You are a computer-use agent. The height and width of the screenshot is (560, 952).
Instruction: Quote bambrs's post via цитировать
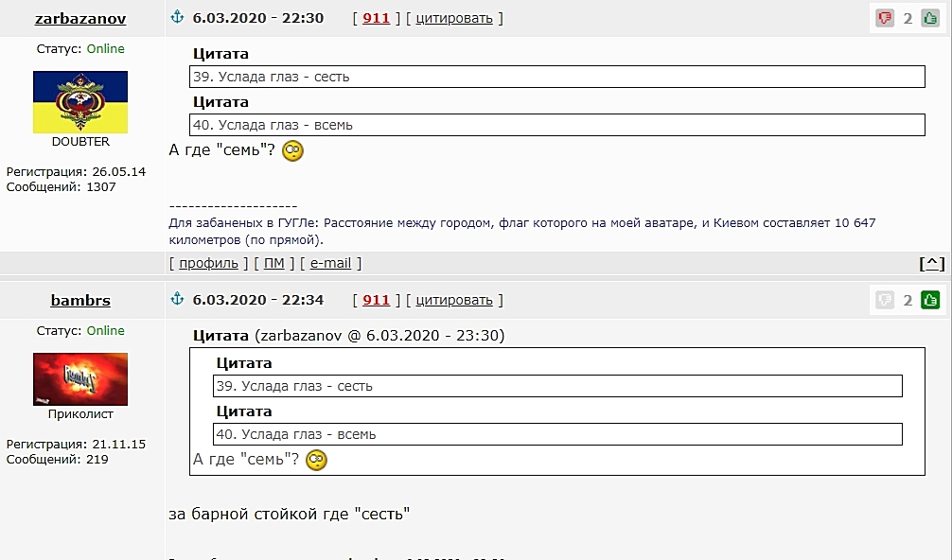pos(454,300)
